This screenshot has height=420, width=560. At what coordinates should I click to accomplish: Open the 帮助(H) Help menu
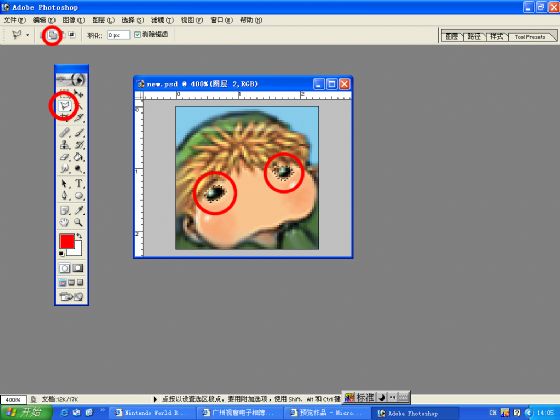[251, 20]
